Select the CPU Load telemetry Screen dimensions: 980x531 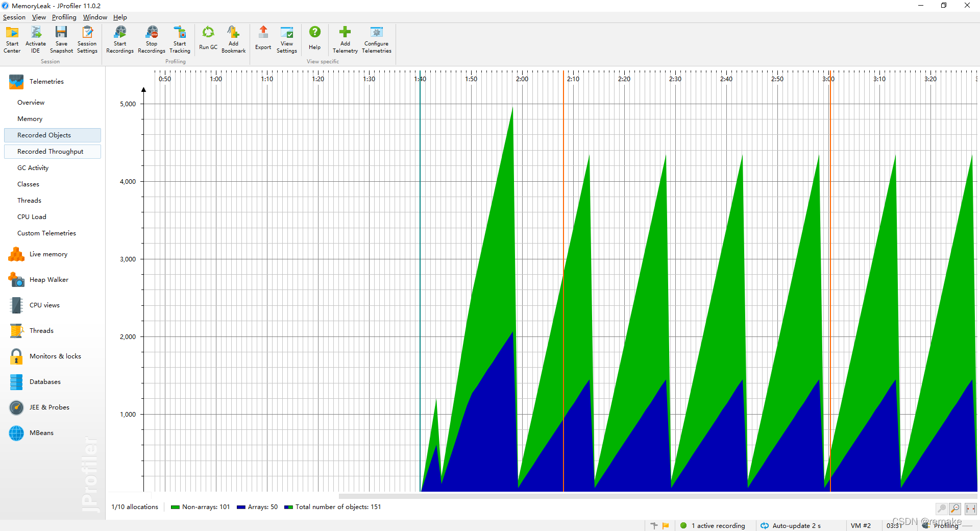click(x=52, y=217)
